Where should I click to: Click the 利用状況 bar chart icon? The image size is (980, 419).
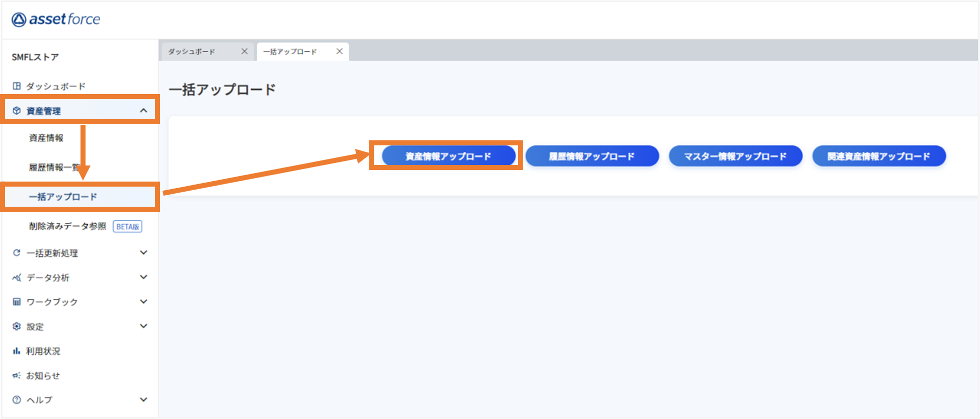[17, 351]
